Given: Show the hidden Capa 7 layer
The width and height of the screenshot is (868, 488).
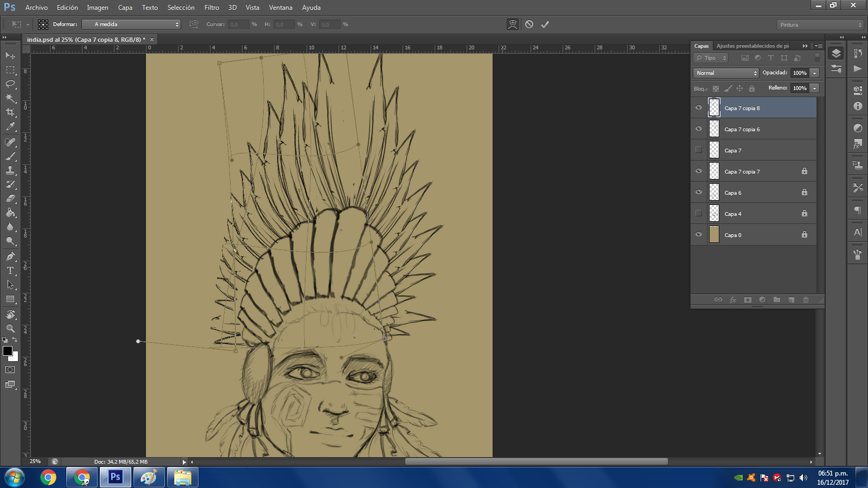Looking at the screenshot, I should pyautogui.click(x=699, y=150).
